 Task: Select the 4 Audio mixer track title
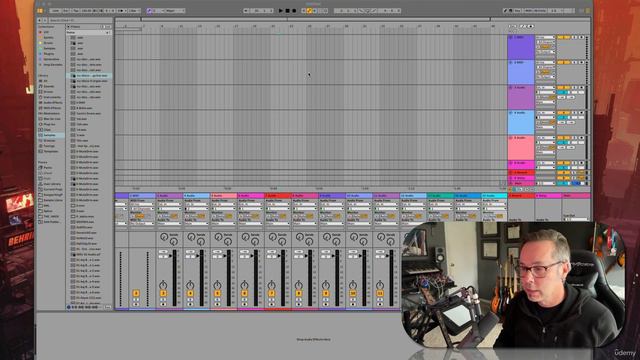[x=196, y=196]
